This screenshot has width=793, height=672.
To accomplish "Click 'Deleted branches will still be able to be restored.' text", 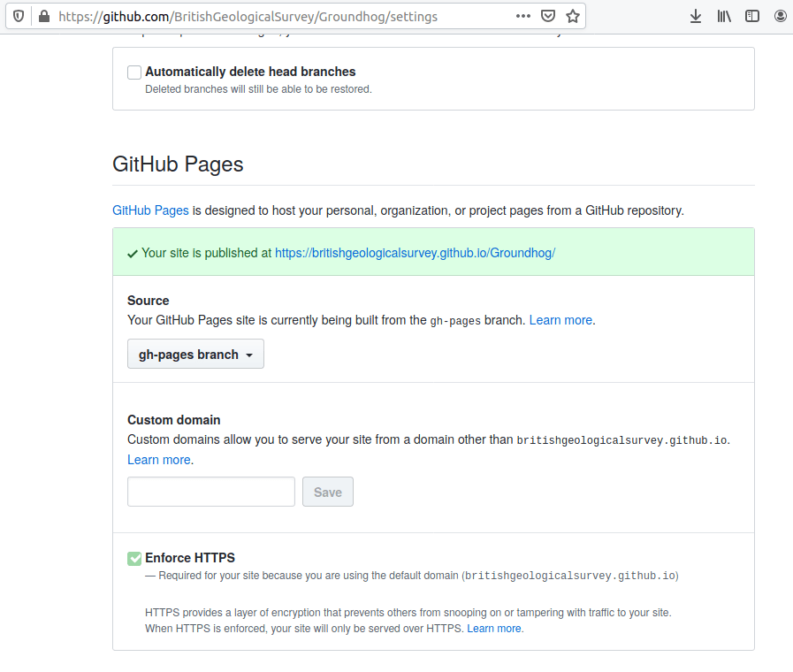I will tap(258, 89).
